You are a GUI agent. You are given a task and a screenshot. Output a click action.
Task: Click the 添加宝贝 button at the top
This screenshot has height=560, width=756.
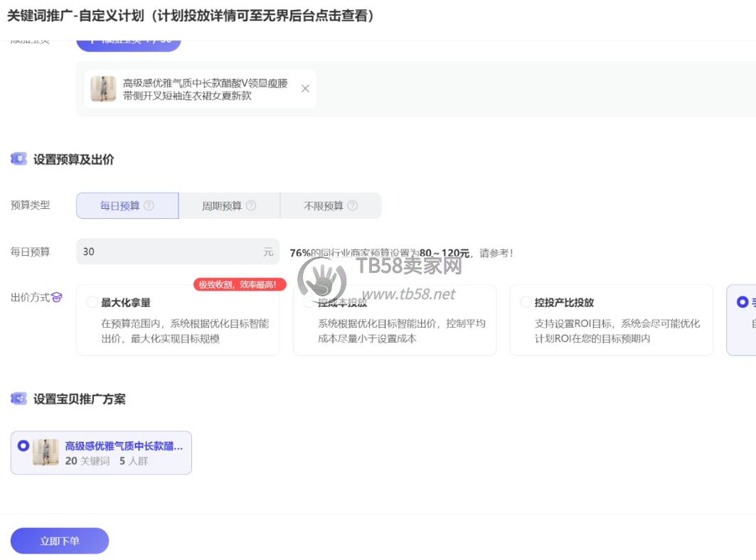click(128, 41)
